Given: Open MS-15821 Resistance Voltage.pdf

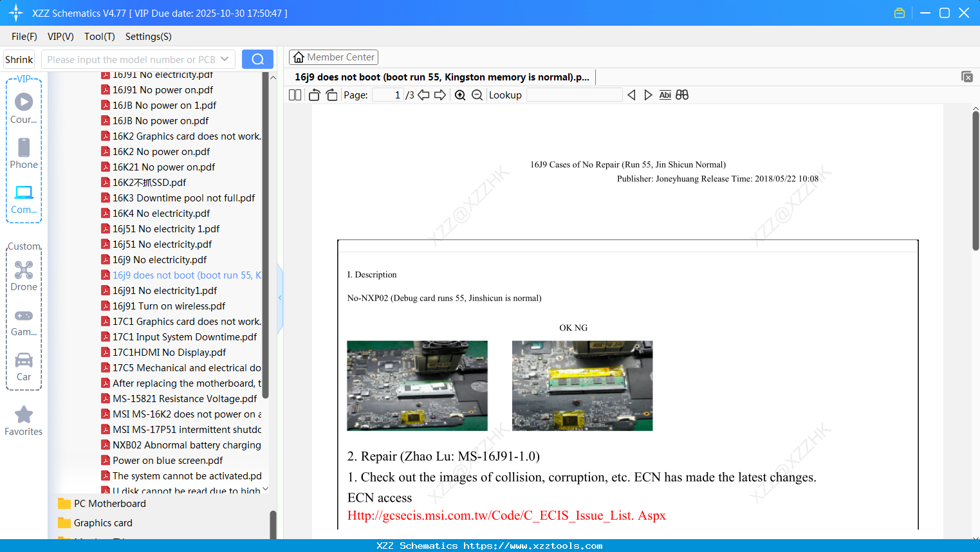Looking at the screenshot, I should (179, 399).
